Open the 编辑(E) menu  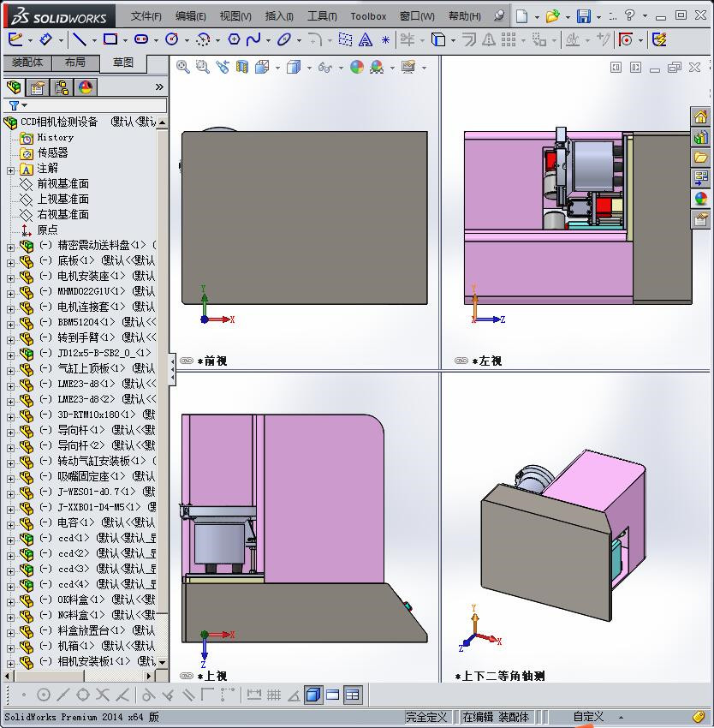[x=190, y=16]
